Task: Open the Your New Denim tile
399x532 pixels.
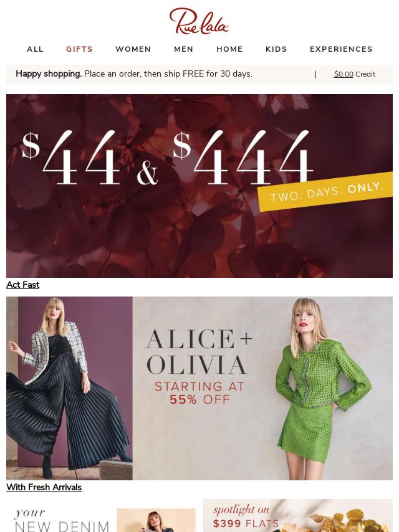Action: pyautogui.click(x=101, y=515)
